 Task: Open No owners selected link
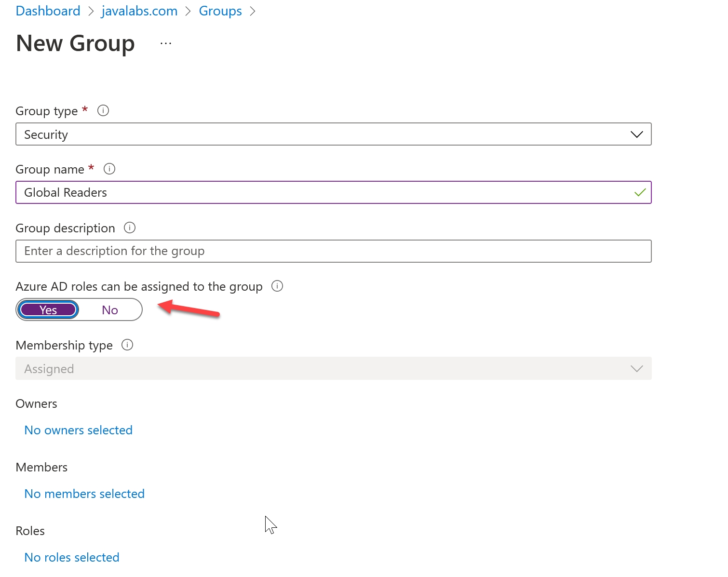79,430
